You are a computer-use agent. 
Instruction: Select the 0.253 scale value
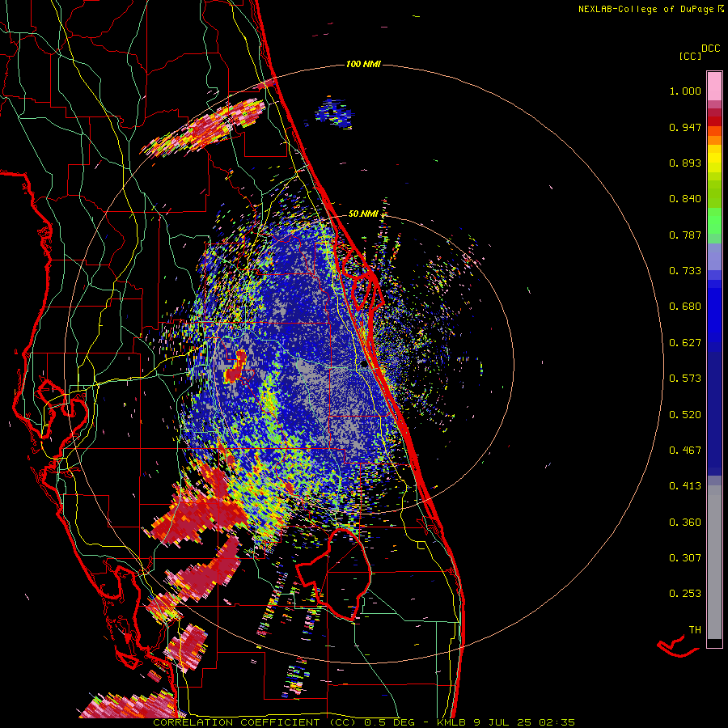[685, 594]
